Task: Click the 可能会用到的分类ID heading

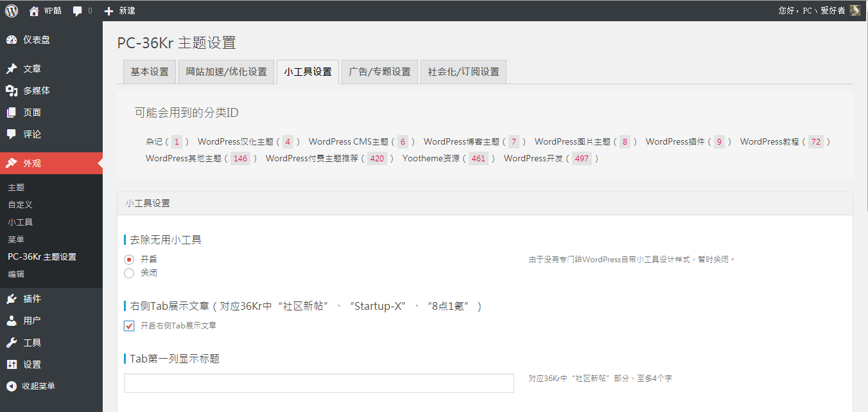Action: pyautogui.click(x=186, y=113)
